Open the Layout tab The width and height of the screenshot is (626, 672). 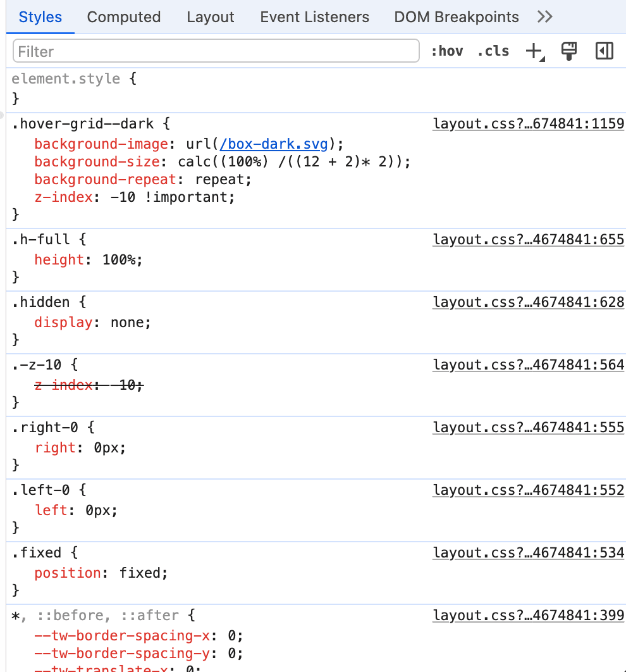click(210, 17)
